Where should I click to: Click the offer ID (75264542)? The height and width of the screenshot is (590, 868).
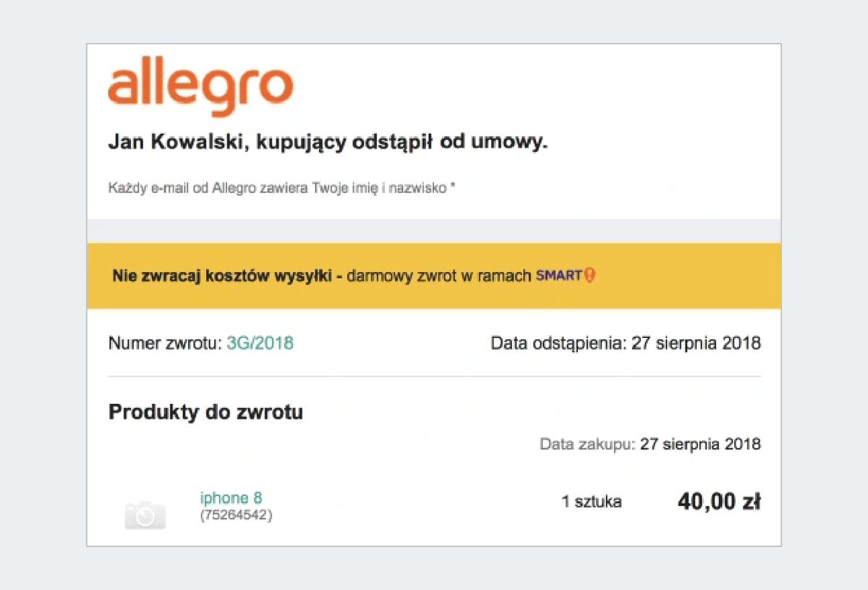(x=236, y=515)
